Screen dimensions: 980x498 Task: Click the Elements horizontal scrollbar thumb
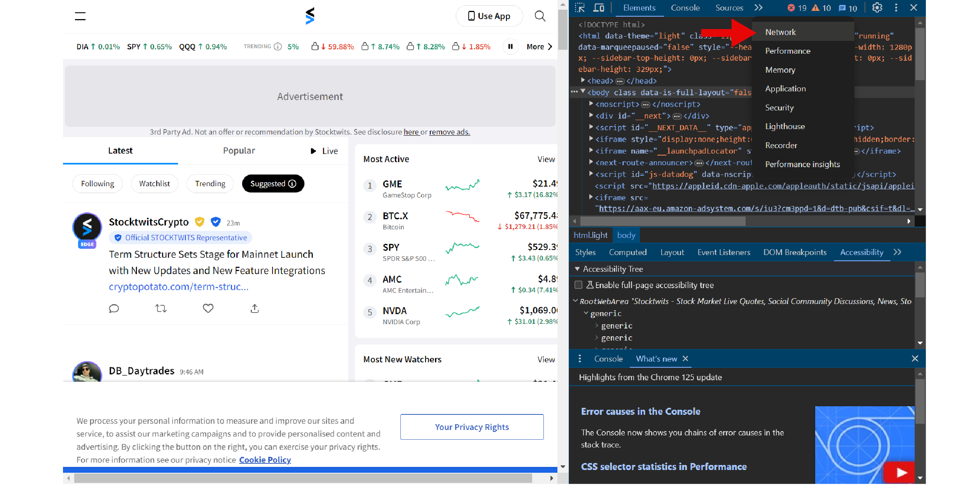point(663,221)
